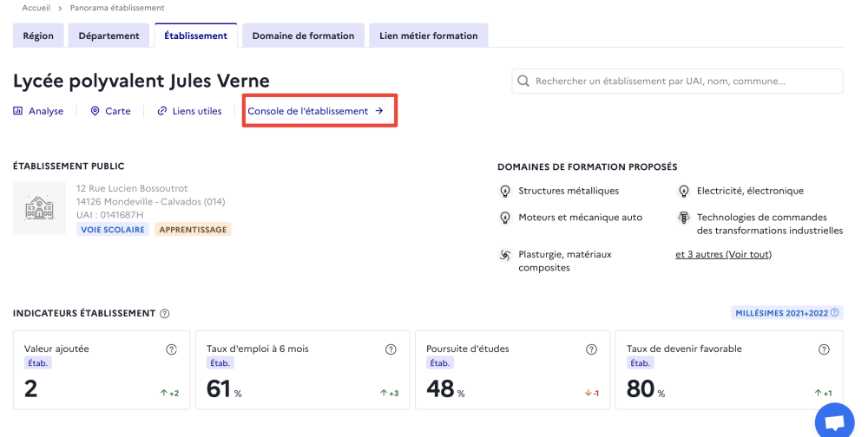Switch to Lien métier formation tab
Image resolution: width=868 pixels, height=437 pixels.
pyautogui.click(x=429, y=36)
